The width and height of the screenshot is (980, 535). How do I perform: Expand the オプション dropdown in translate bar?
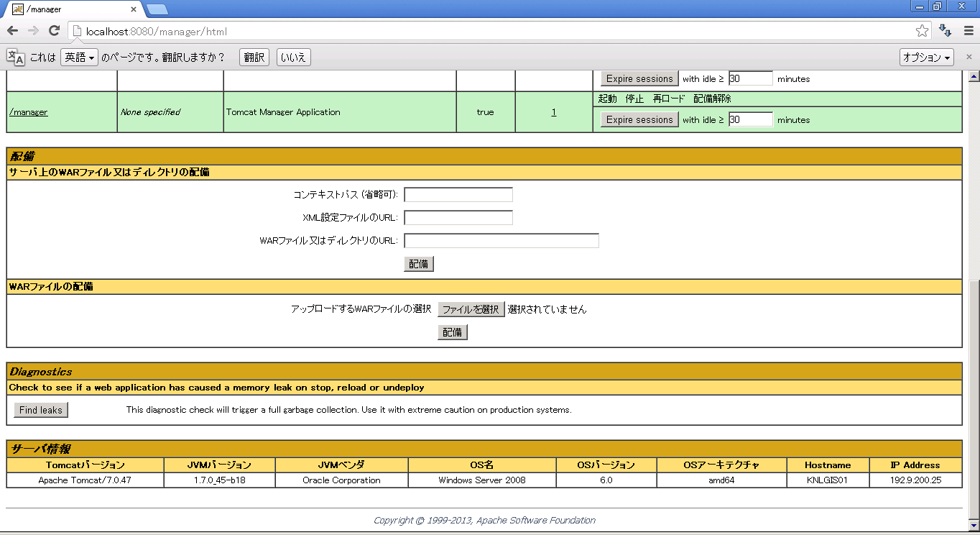coord(927,58)
